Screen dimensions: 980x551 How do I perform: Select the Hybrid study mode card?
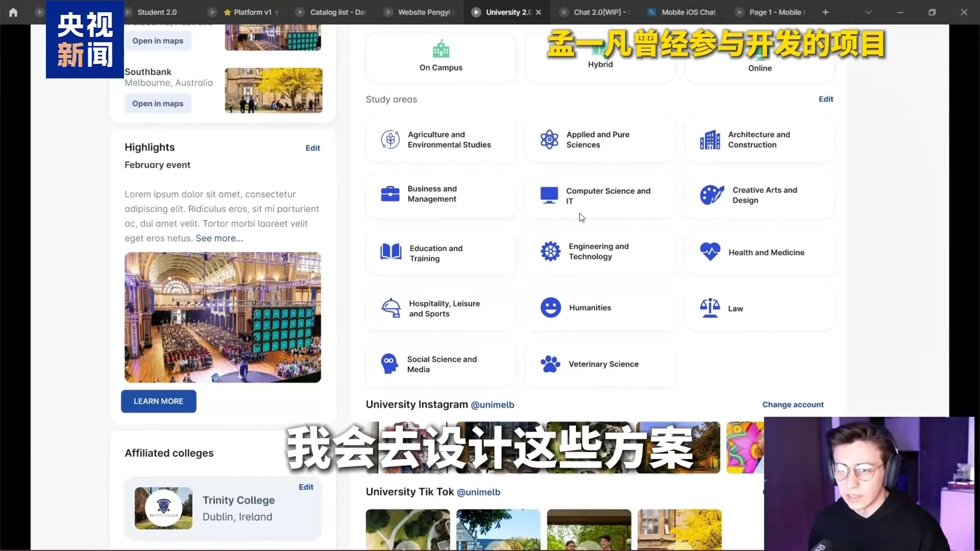[x=600, y=57]
